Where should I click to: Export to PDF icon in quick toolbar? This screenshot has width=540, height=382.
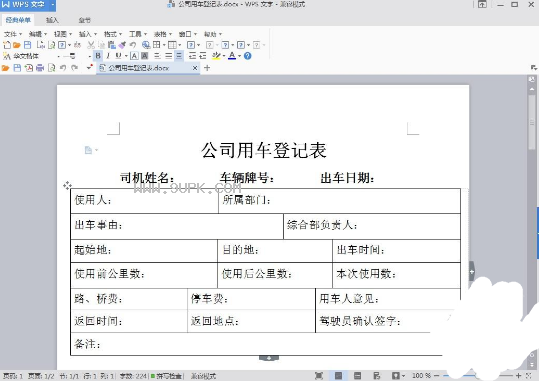pyautogui.click(x=29, y=68)
